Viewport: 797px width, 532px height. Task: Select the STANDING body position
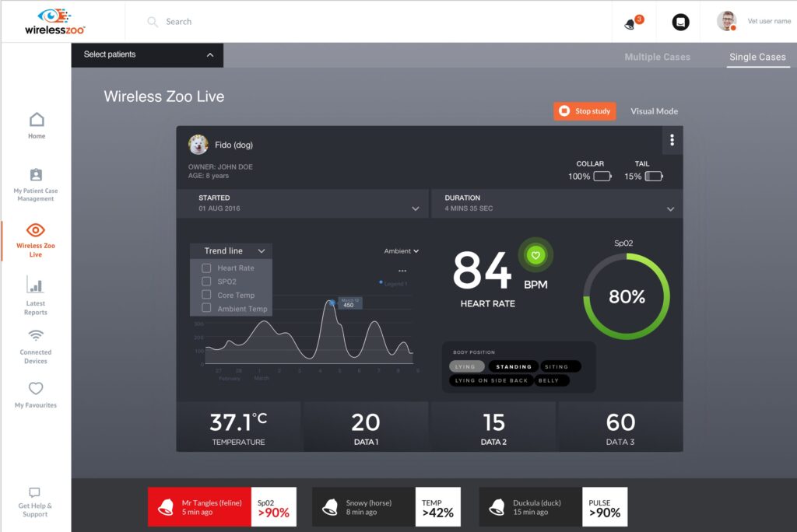[514, 366]
